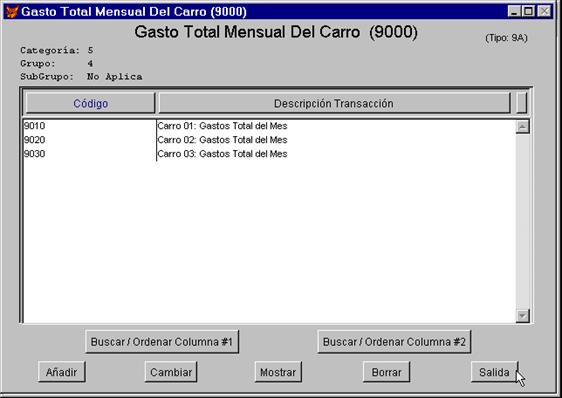Click the small blank header button beside Descripción
Screen dimensions: 562x398
521,103
